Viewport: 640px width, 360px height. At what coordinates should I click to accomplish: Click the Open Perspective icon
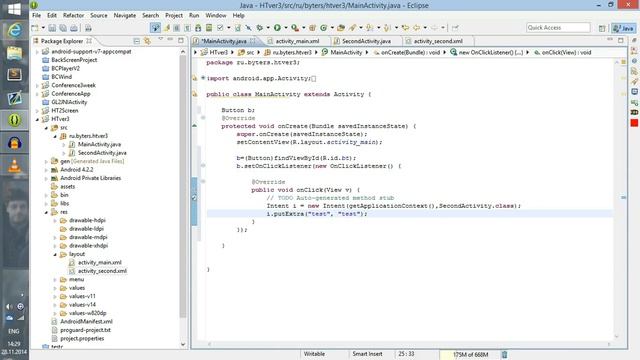[x=602, y=28]
